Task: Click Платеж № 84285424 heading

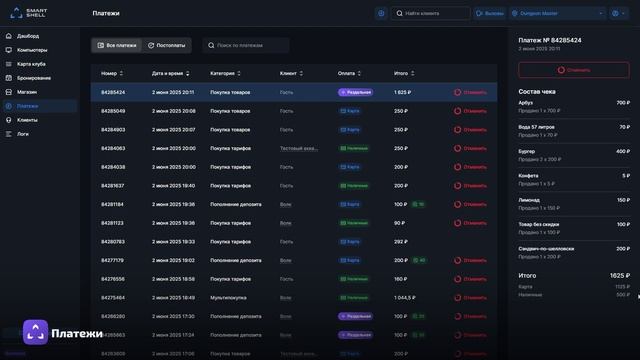Action: pos(549,40)
